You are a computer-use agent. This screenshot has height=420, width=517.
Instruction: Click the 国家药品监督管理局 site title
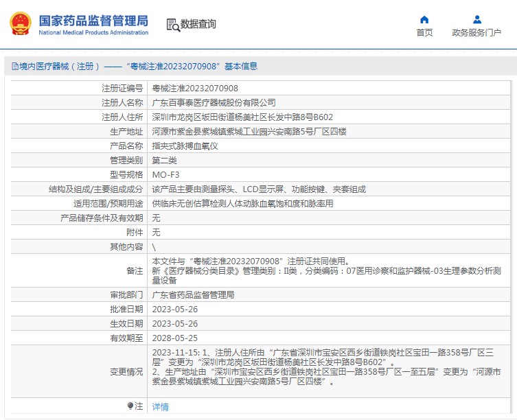(x=93, y=21)
